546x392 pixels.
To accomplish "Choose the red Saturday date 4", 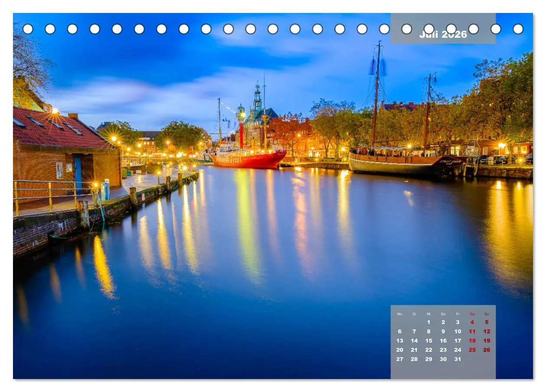I will tap(472, 322).
